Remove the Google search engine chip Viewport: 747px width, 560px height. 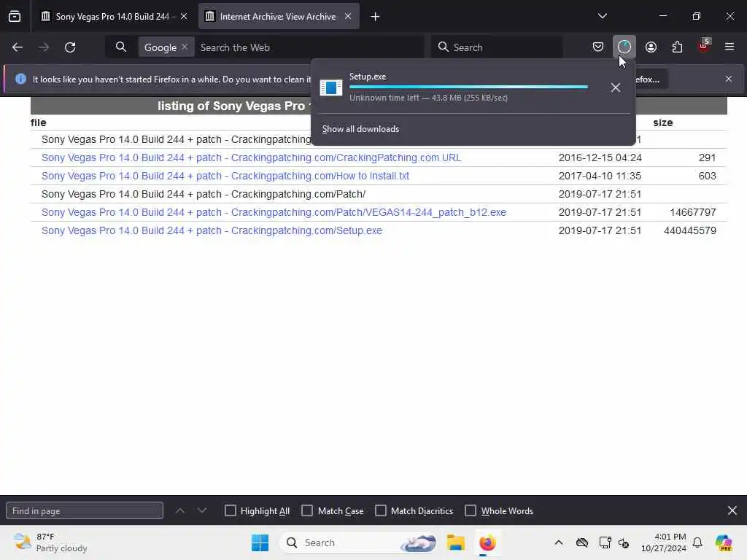185,47
